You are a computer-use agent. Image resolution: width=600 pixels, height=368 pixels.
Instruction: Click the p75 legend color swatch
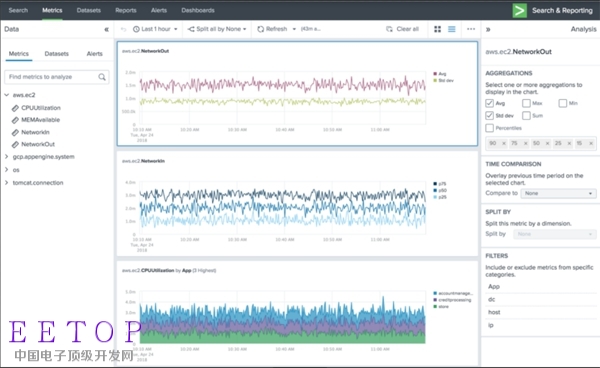pos(435,184)
